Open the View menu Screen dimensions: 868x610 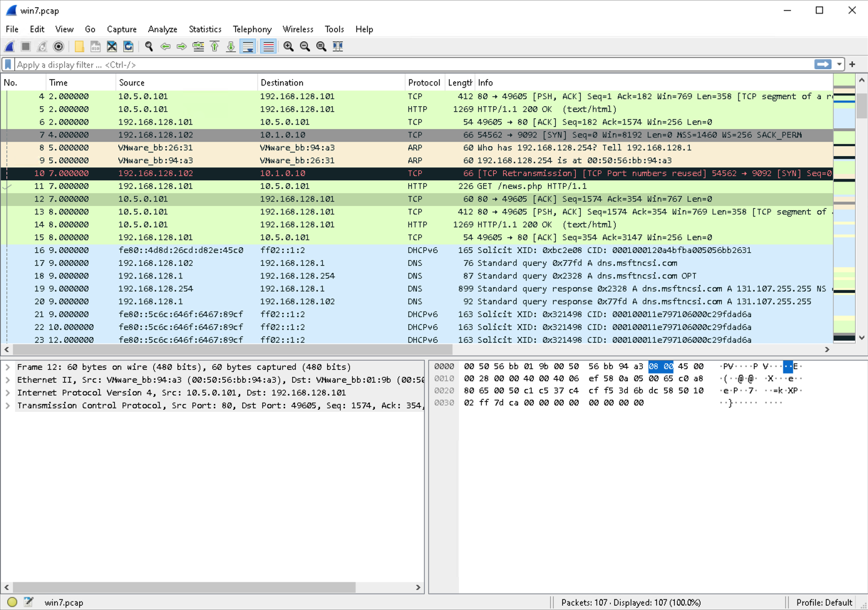[x=64, y=29]
